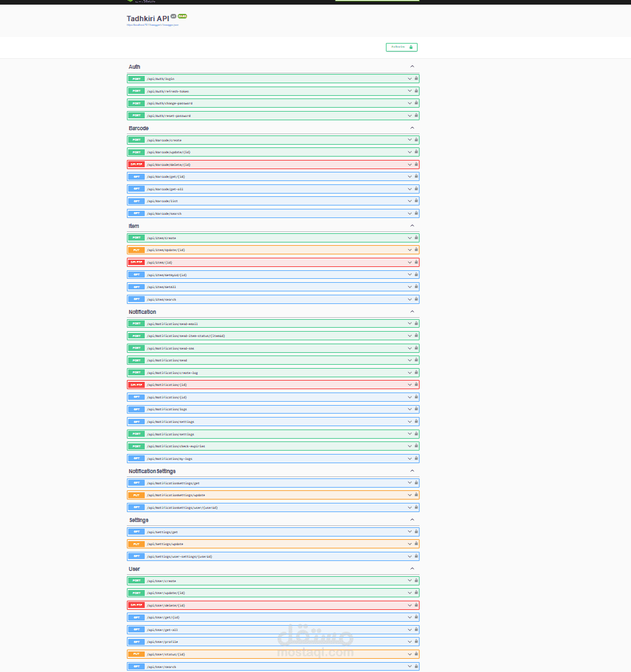Click lock icon on /api/Auth/refresh-token row
Screen dimensions: 631x672
click(x=416, y=91)
